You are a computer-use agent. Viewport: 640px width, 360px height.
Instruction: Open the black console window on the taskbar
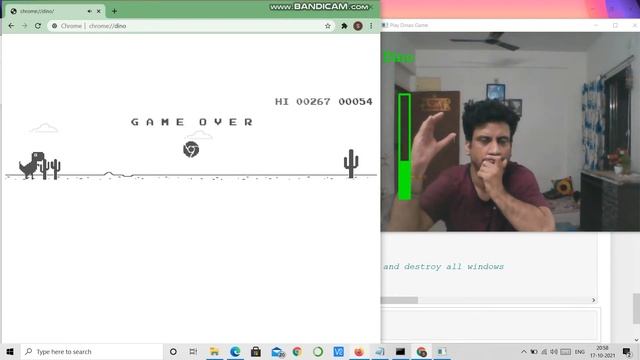point(400,351)
